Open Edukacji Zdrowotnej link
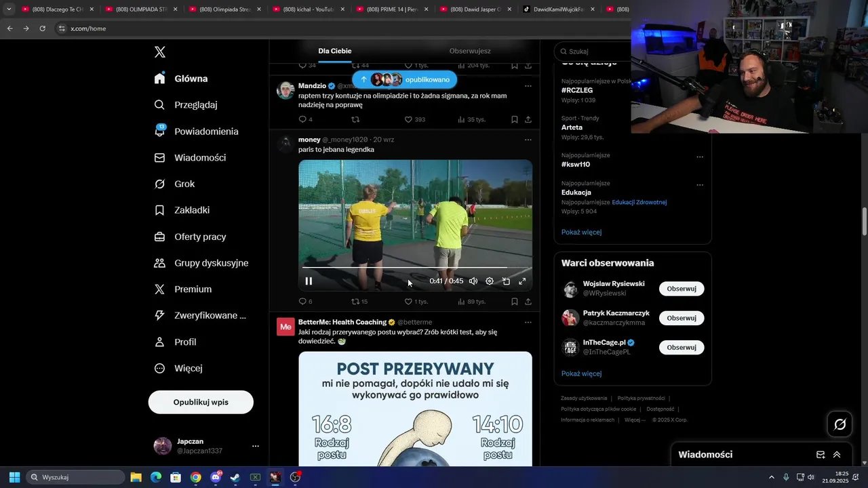 [x=639, y=202]
